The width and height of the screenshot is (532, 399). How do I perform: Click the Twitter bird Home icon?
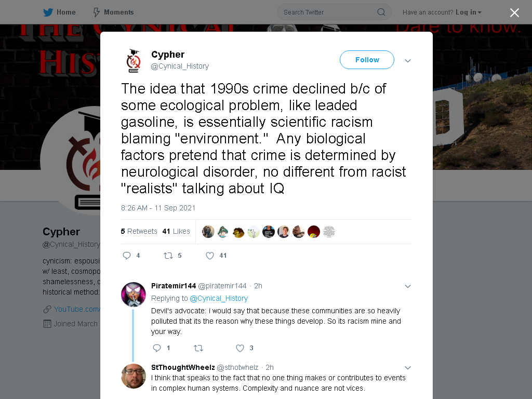(48, 12)
